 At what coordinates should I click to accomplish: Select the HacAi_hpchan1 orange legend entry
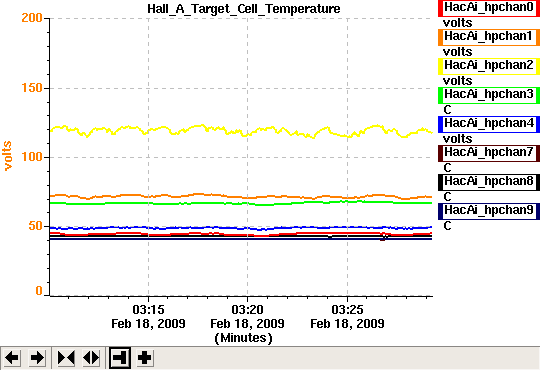pyautogui.click(x=489, y=37)
